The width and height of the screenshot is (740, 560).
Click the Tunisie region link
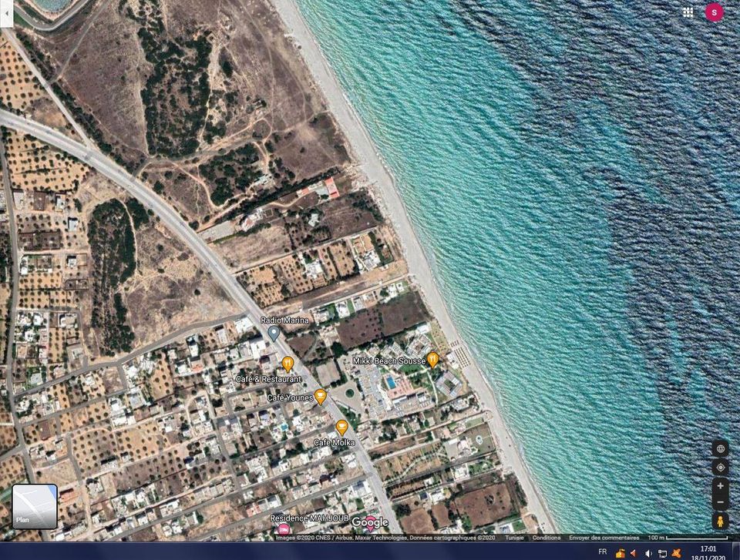(514, 538)
